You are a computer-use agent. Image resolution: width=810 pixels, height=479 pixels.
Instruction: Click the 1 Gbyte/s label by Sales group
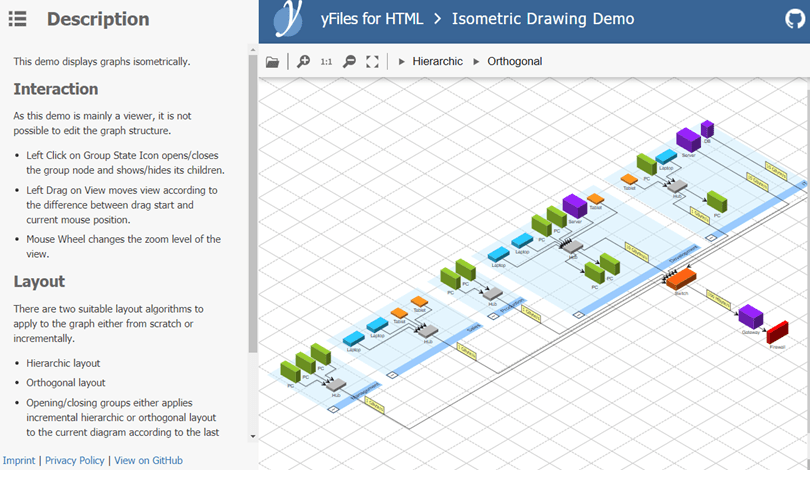tap(466, 351)
